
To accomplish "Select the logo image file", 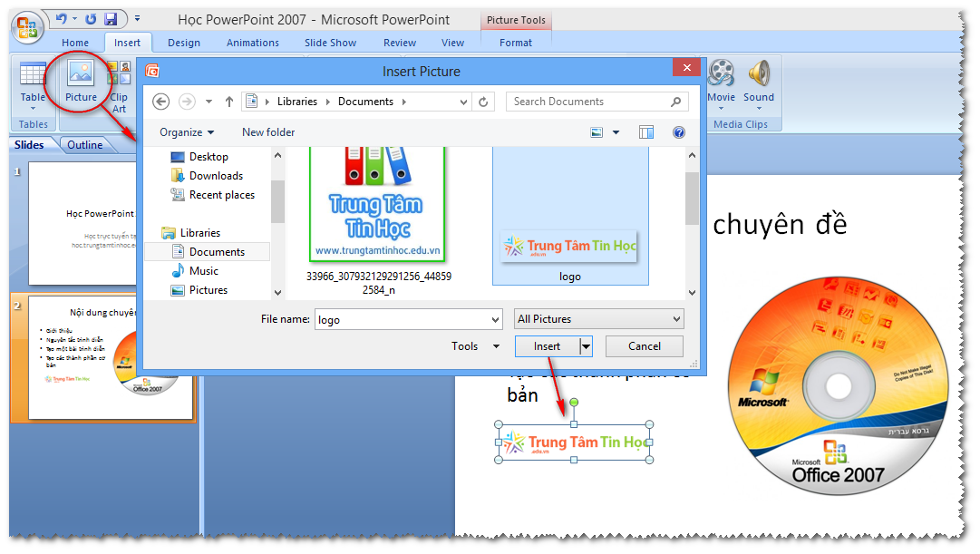I will [570, 217].
